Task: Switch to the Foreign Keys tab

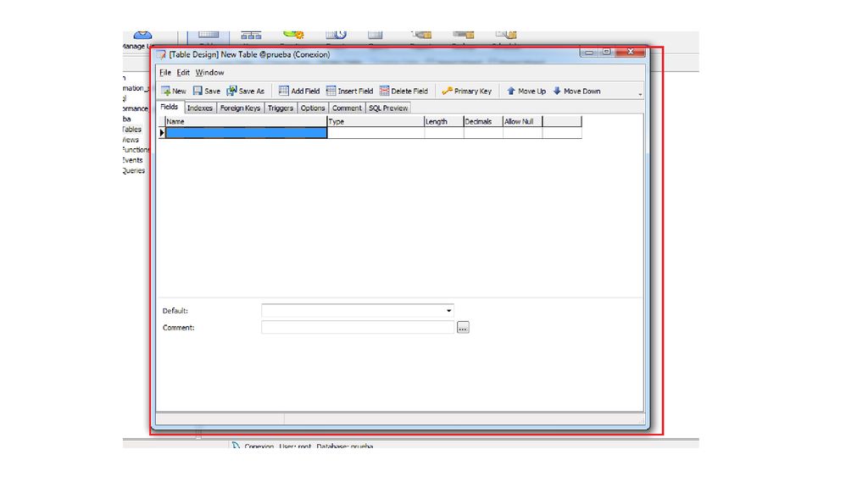Action: click(240, 108)
